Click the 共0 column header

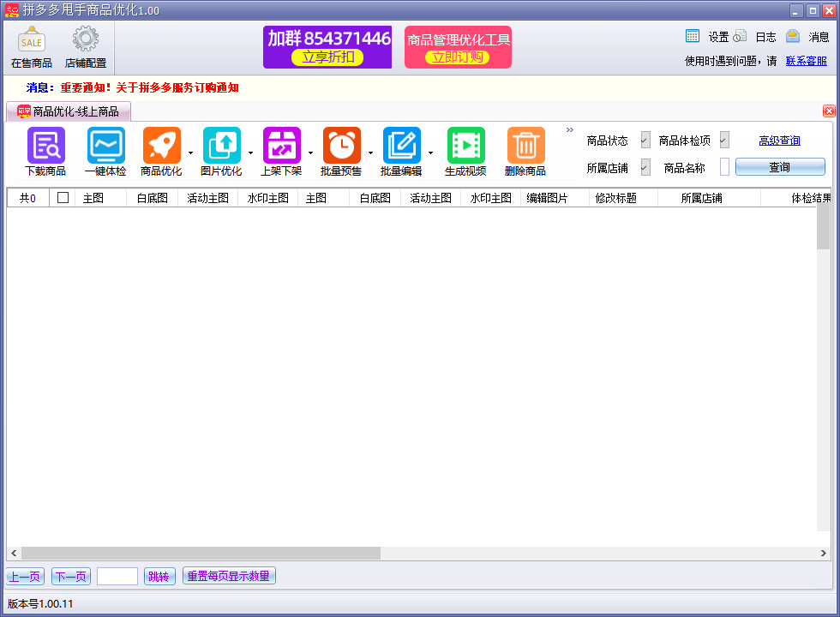[27, 198]
